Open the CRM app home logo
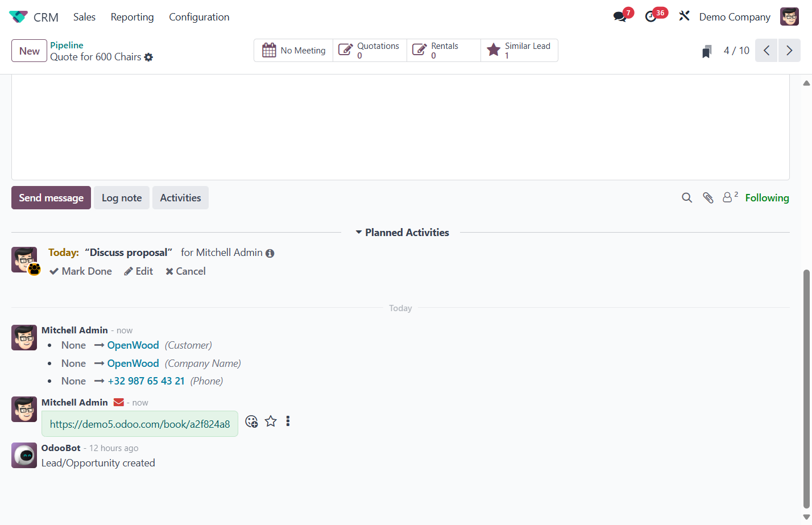The width and height of the screenshot is (812, 525). pyautogui.click(x=18, y=17)
